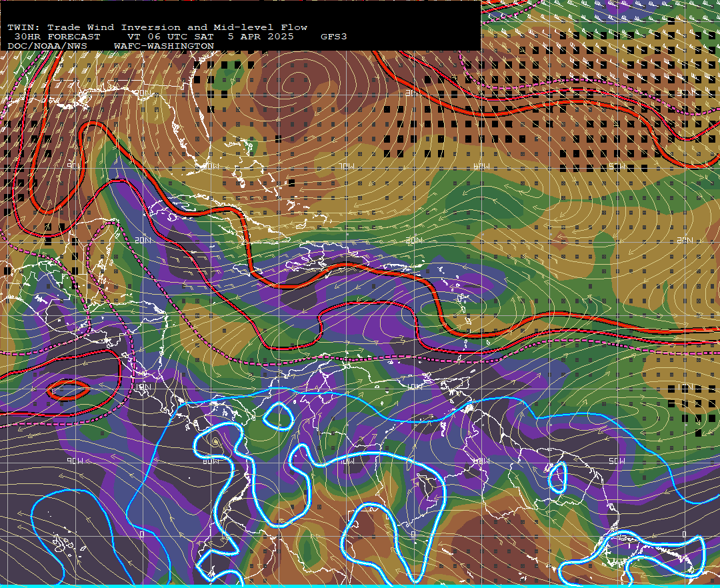Click the 'WAFC-WASHINGTON' label
Viewport: 720px width, 588px height.
[x=164, y=47]
